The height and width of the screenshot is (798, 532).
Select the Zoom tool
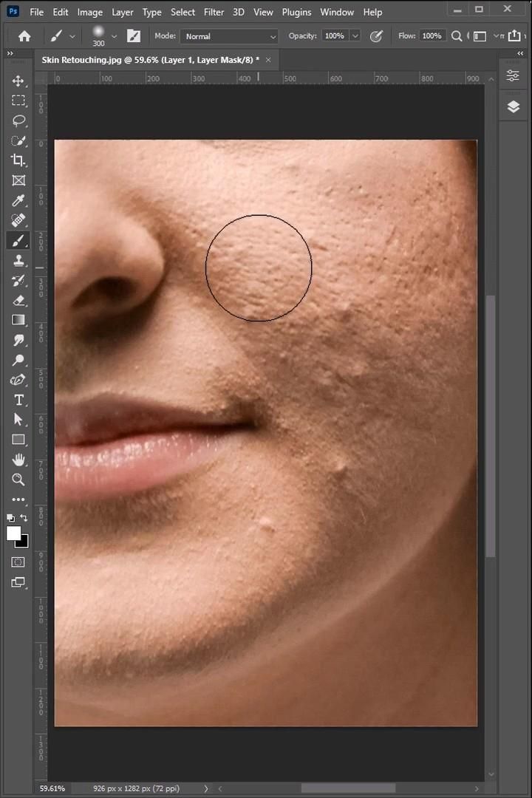point(18,480)
